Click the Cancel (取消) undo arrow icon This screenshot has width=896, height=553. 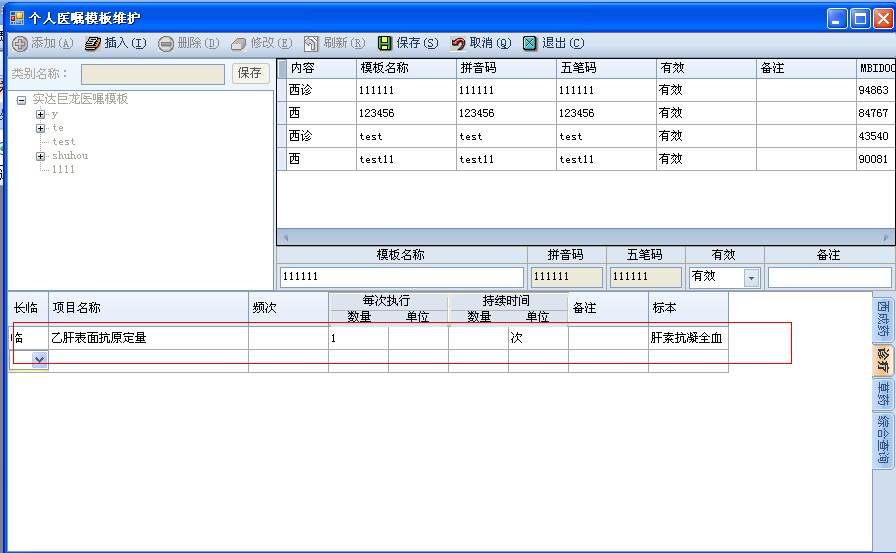pyautogui.click(x=458, y=43)
